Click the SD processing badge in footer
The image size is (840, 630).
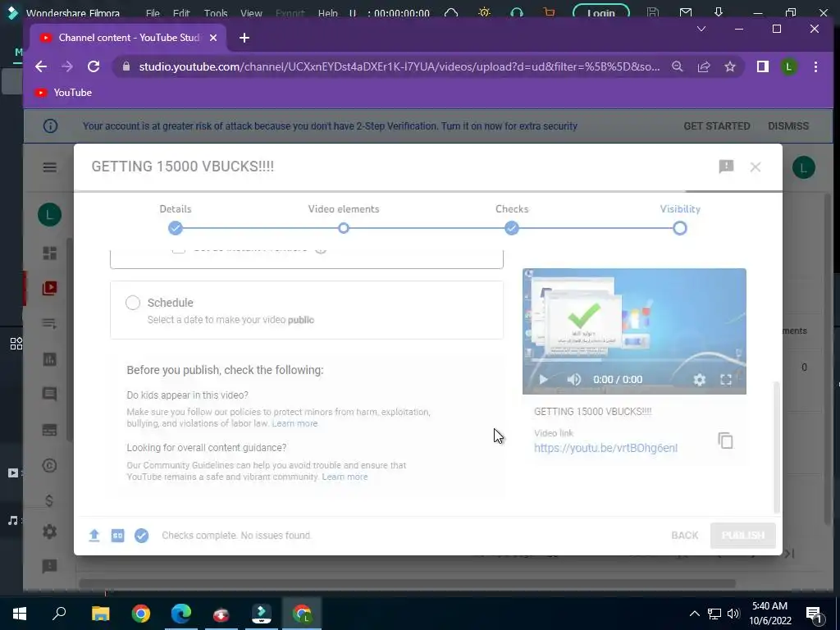point(118,535)
